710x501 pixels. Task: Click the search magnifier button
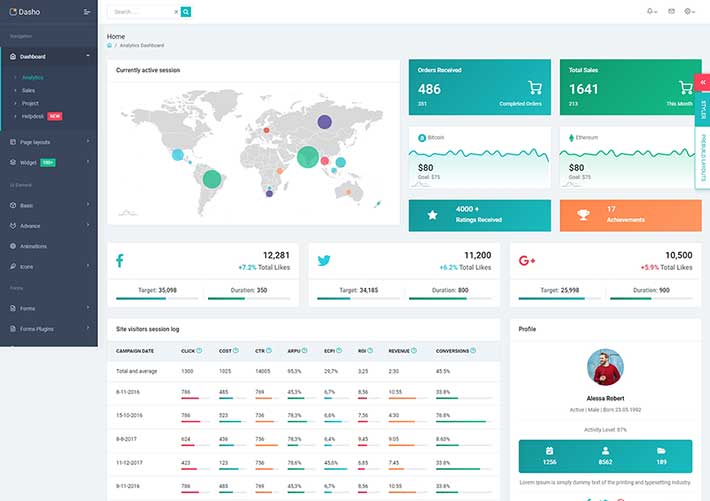(x=186, y=12)
